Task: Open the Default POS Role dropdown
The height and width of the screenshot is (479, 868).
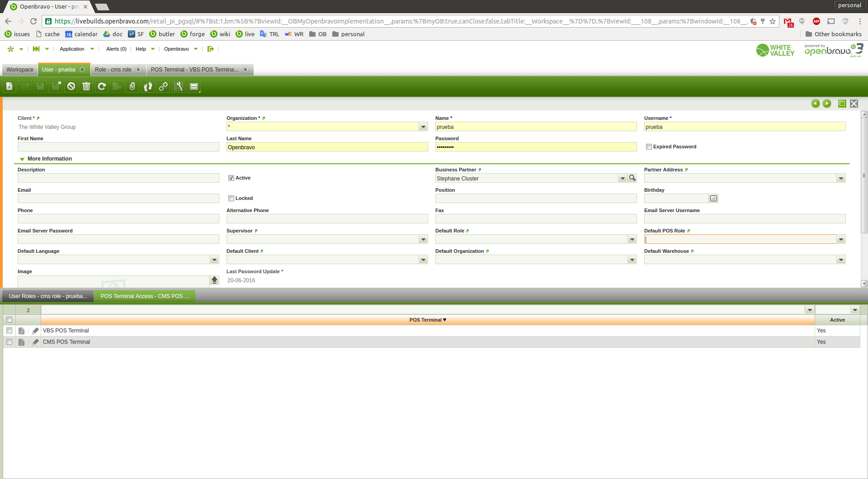Action: [x=841, y=240]
